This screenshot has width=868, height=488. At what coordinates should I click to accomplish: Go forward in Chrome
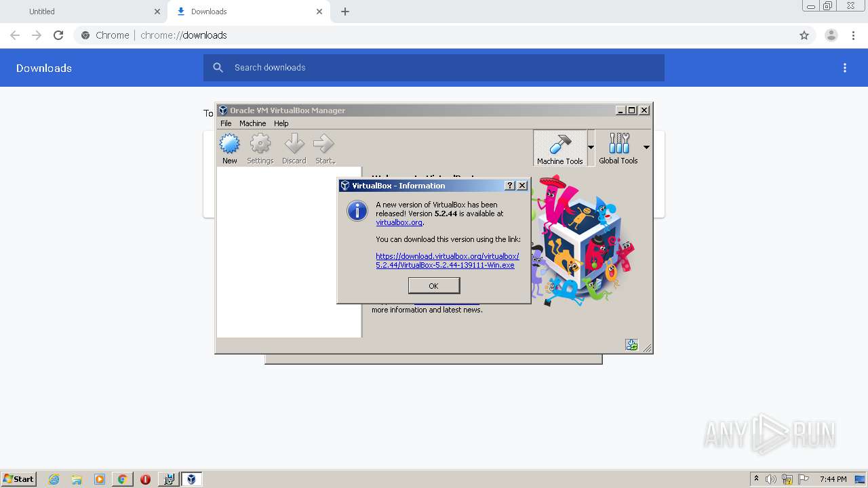(x=37, y=35)
